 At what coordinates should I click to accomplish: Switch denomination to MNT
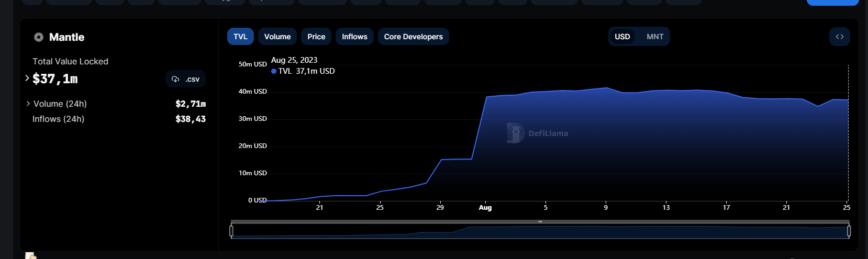tap(655, 37)
